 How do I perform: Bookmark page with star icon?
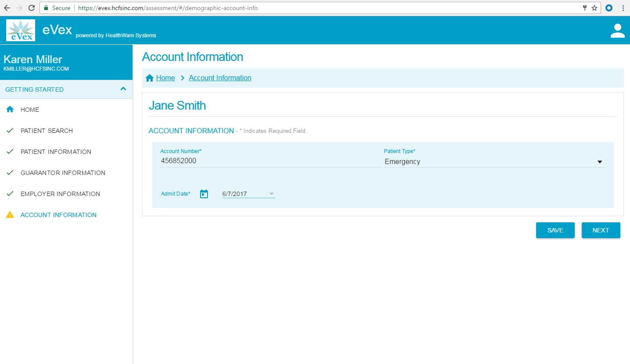click(x=594, y=8)
